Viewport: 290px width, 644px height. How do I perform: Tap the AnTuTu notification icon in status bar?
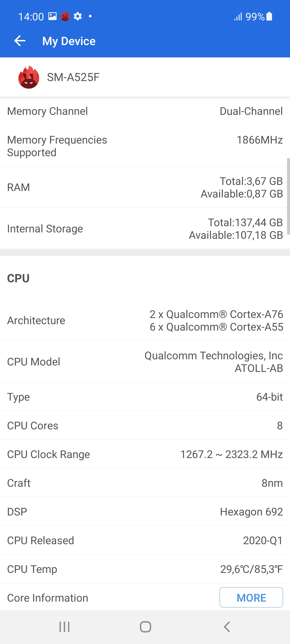65,17
